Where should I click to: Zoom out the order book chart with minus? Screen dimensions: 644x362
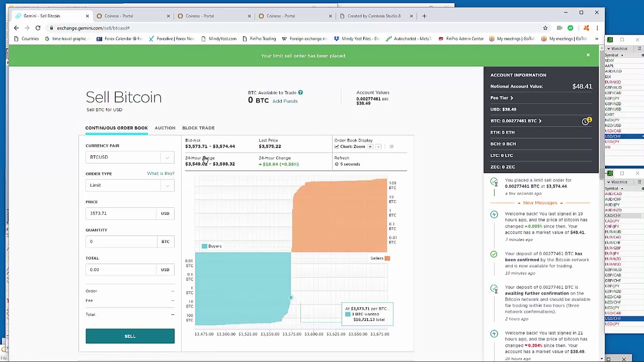coord(378,147)
